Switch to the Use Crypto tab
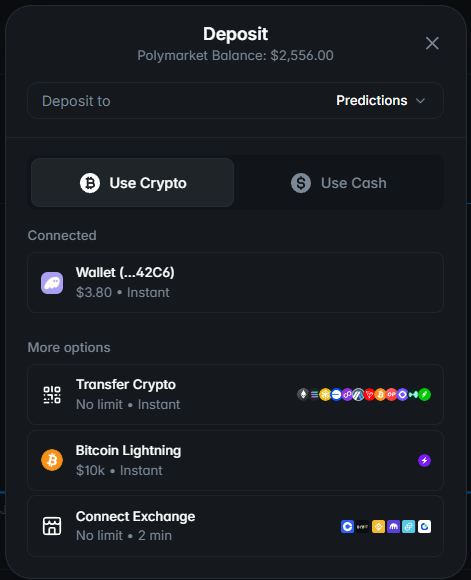This screenshot has height=580, width=471. point(132,183)
